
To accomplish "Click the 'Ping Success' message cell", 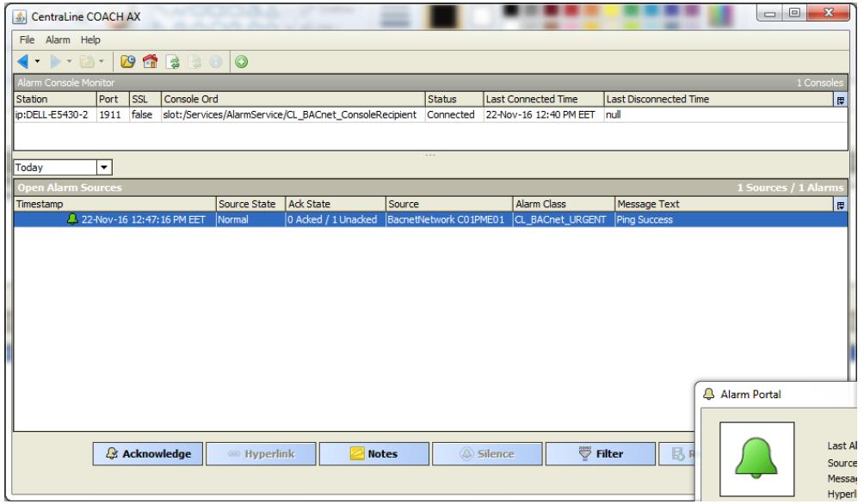I will tap(731, 219).
